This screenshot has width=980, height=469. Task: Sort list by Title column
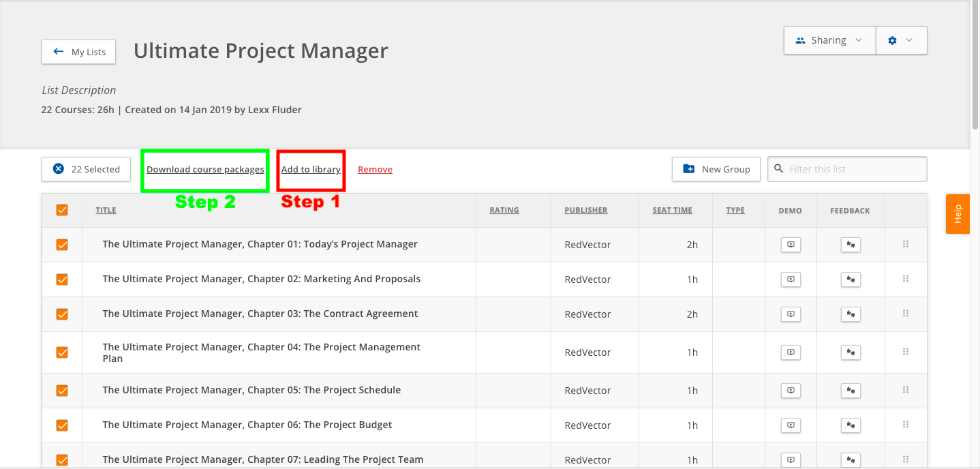106,210
